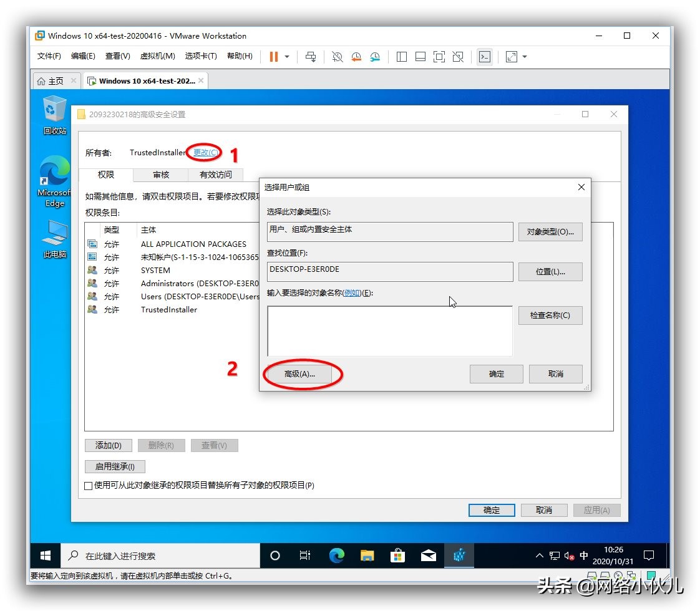Open the Snapshot Manager
The width and height of the screenshot is (700, 611).
(x=375, y=57)
